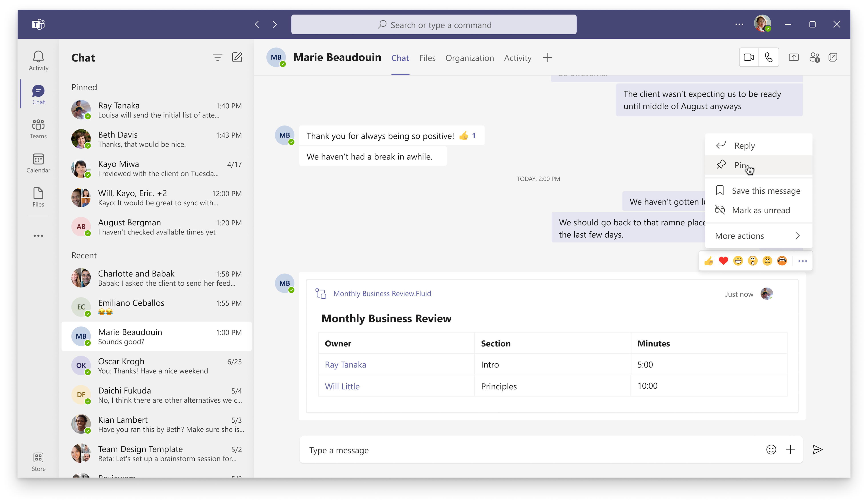This screenshot has height=503, width=868.
Task: React with the heart emoji
Action: pyautogui.click(x=723, y=261)
